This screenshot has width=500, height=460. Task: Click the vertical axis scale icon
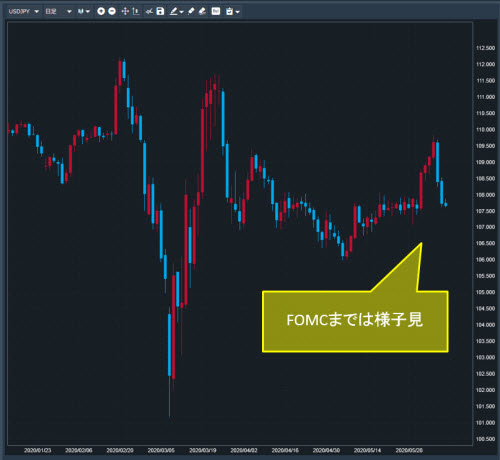pyautogui.click(x=136, y=11)
